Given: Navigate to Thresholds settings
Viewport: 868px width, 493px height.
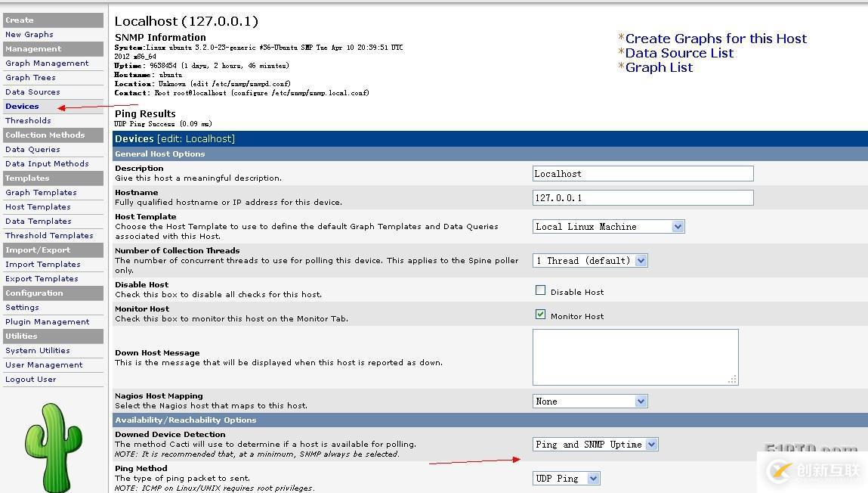Looking at the screenshot, I should point(28,120).
